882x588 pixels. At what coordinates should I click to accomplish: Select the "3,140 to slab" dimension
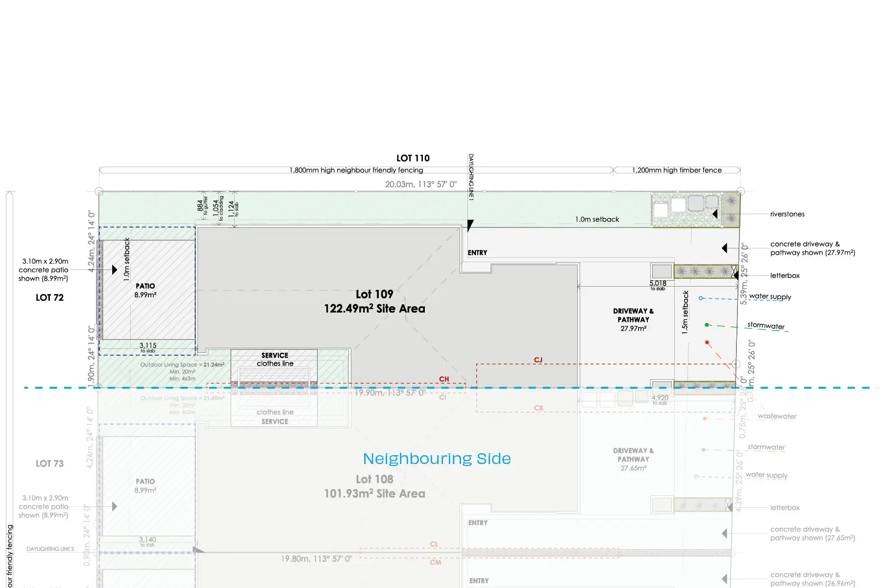(147, 541)
